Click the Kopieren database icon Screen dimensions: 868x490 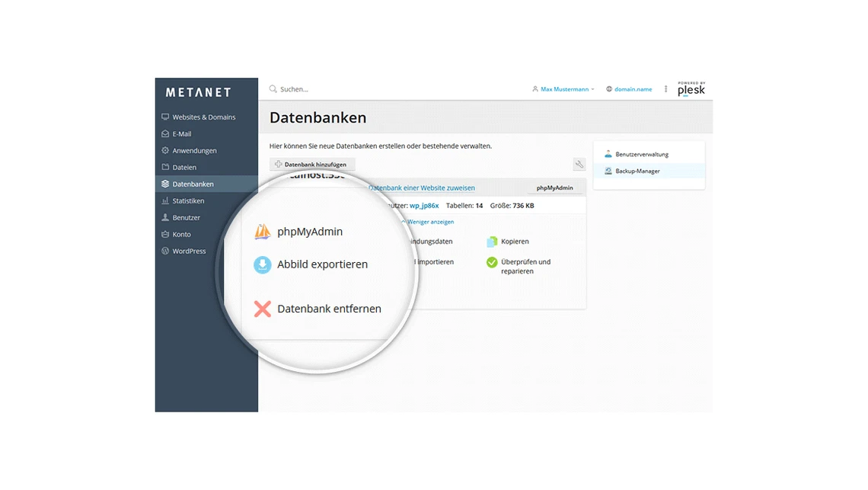[492, 242]
